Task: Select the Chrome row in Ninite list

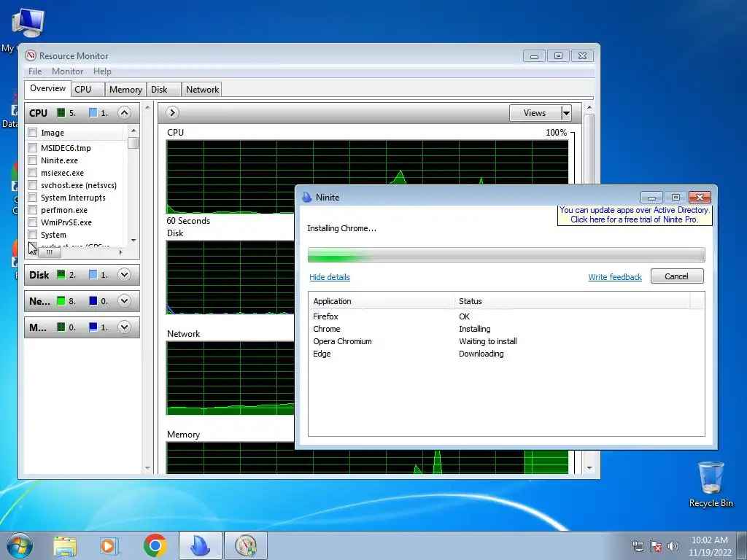Action: 506,329
